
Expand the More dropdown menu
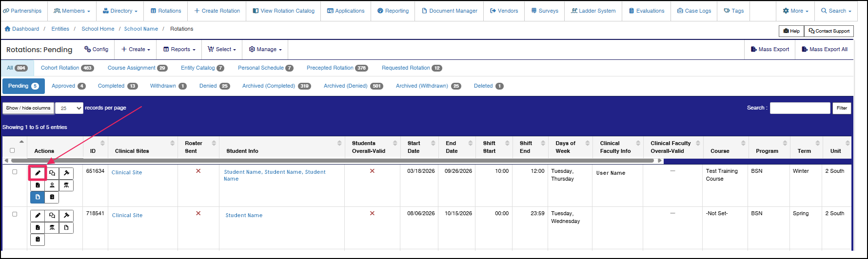click(795, 11)
